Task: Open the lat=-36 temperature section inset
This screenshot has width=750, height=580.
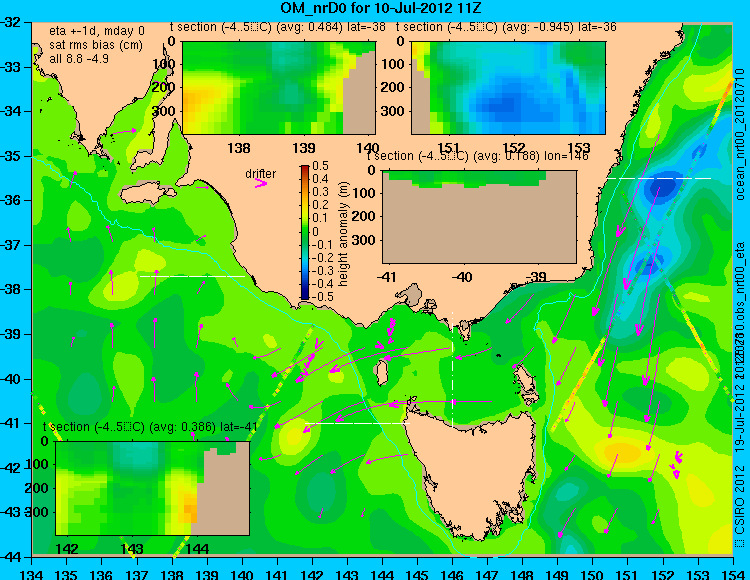Action: tap(508, 88)
